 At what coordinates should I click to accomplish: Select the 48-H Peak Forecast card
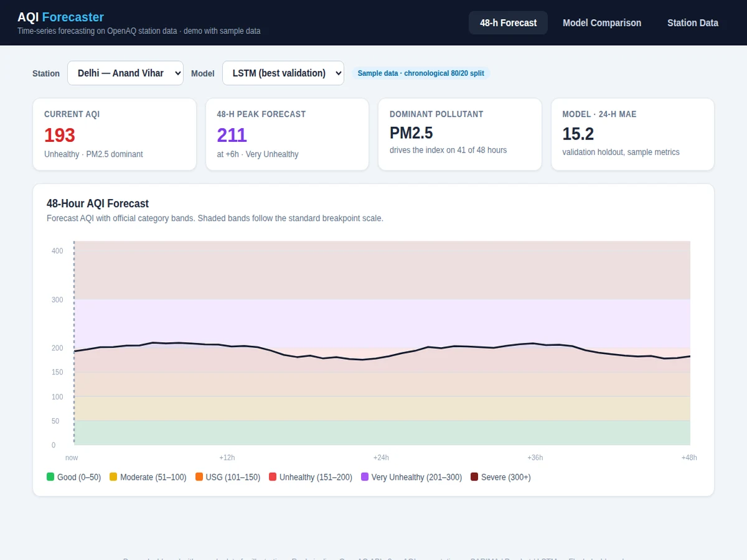pyautogui.click(x=287, y=134)
